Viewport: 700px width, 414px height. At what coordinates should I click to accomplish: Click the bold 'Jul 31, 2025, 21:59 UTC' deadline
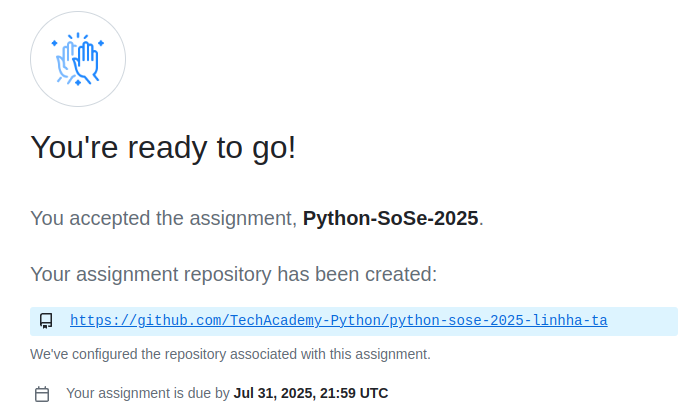tap(311, 393)
